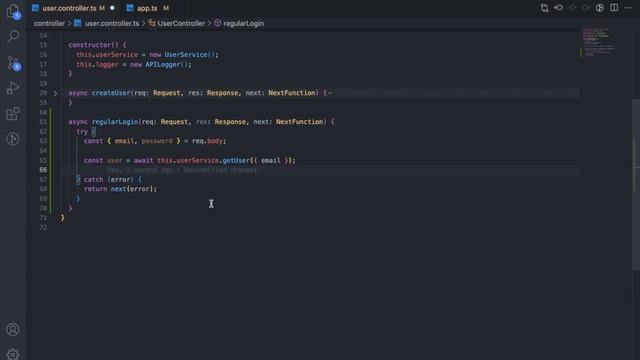Click line number 61 in gutter
Screen dimensions: 640x360
pos(43,122)
